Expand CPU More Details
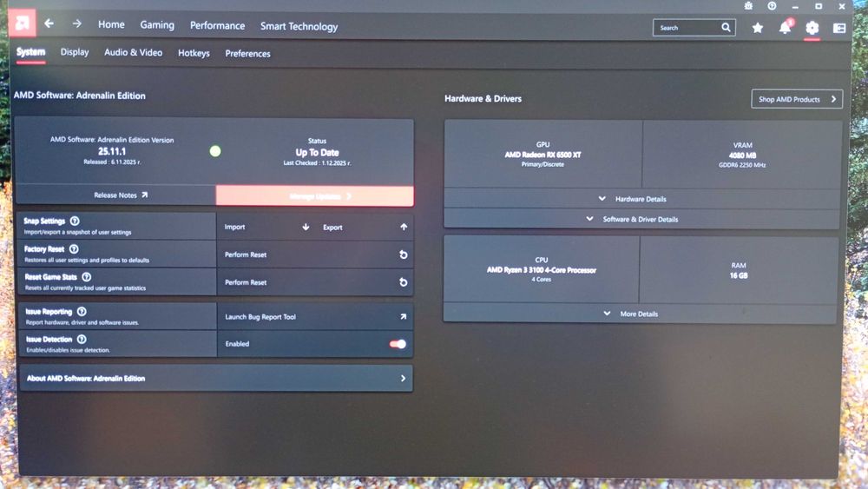The image size is (868, 489). tap(640, 314)
